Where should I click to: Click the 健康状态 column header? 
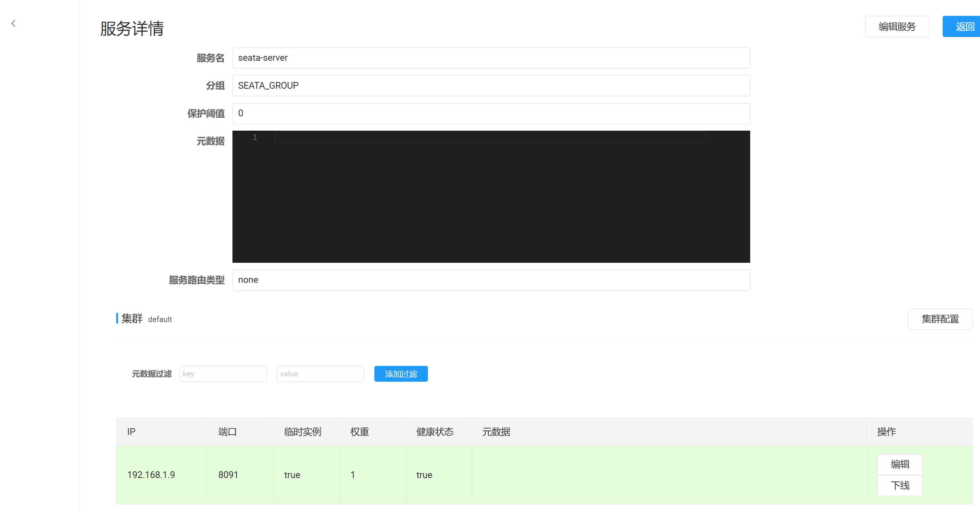tap(435, 432)
